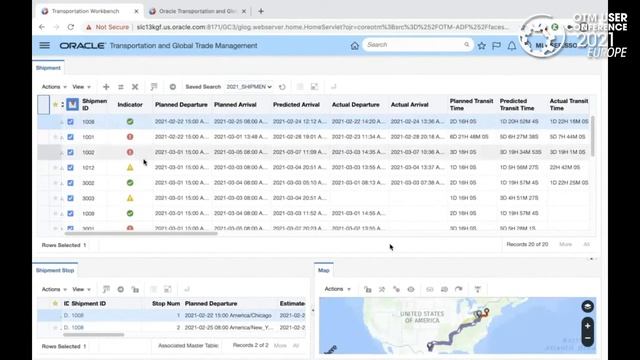Click the filter icon in Shipment Stop toolbar
Viewport: 640px width, 360px height.
106,289
